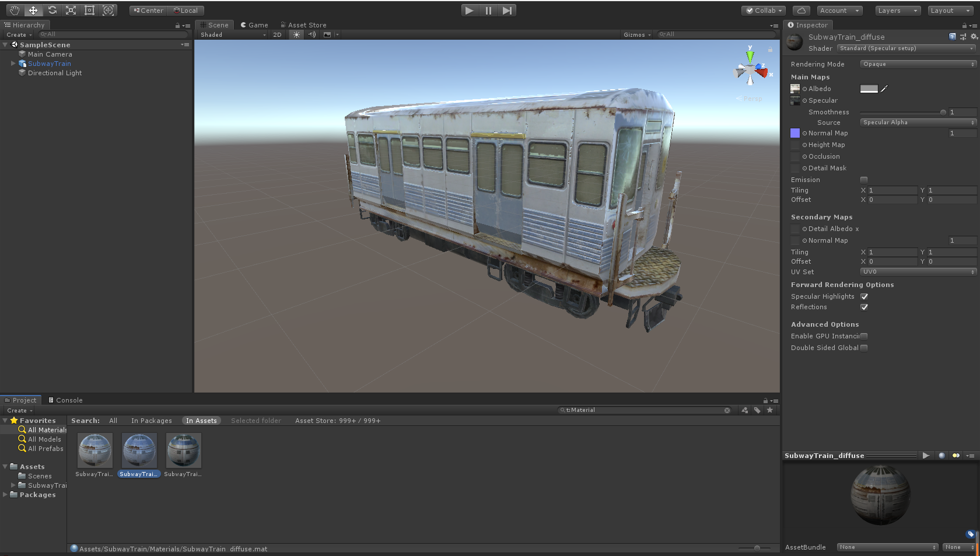The width and height of the screenshot is (980, 556).
Task: Enable the 2D view mode
Action: coord(277,34)
